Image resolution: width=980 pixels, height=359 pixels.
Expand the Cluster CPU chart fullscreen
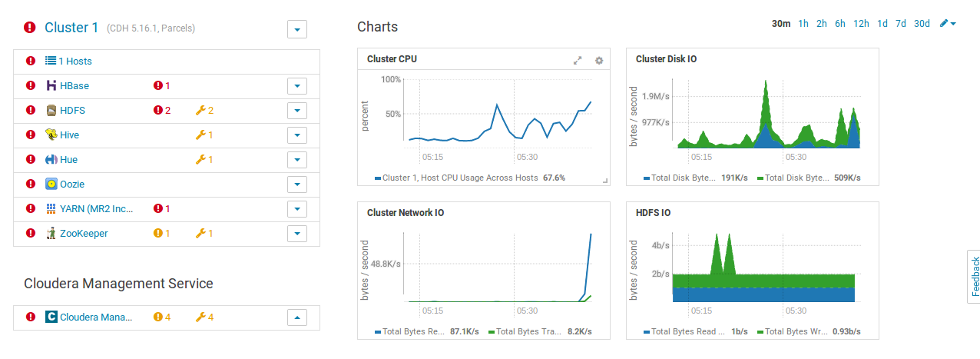coord(578,60)
